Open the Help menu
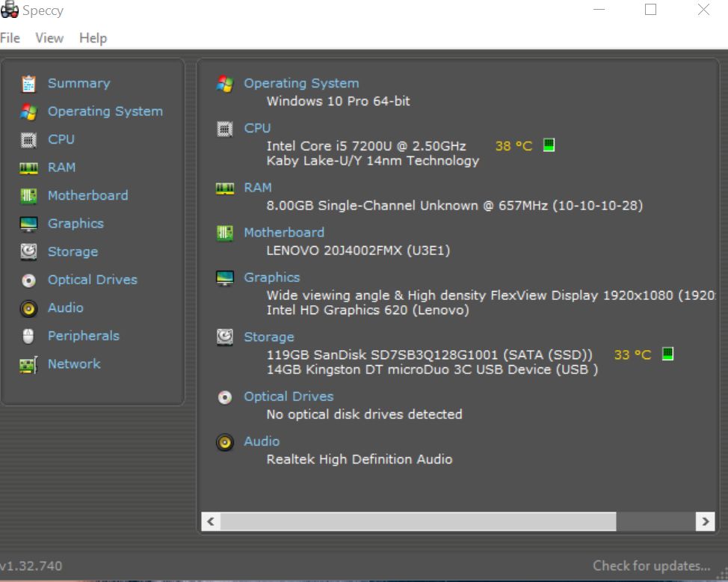728x582 pixels. tap(93, 38)
